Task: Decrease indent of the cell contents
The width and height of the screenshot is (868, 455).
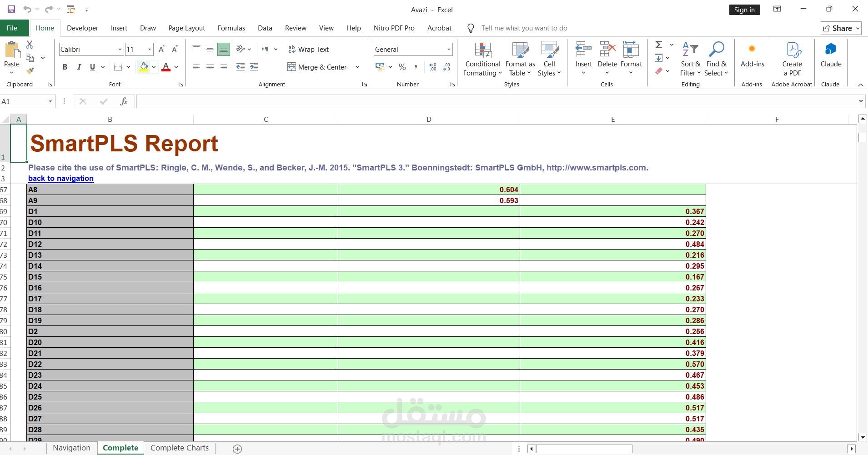Action: click(241, 67)
